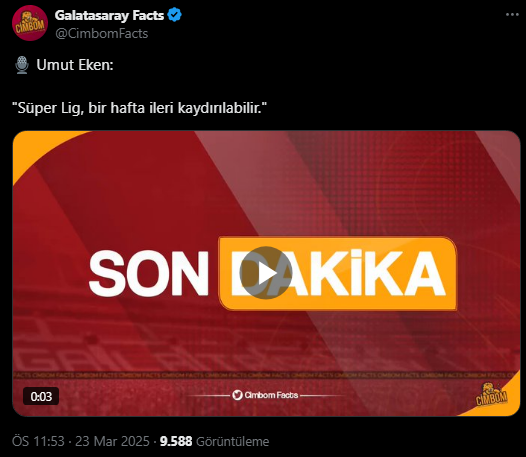Viewport: 526px width, 457px height.
Task: Select the "Umut Eken:" tweet text
Action: pyautogui.click(x=75, y=65)
